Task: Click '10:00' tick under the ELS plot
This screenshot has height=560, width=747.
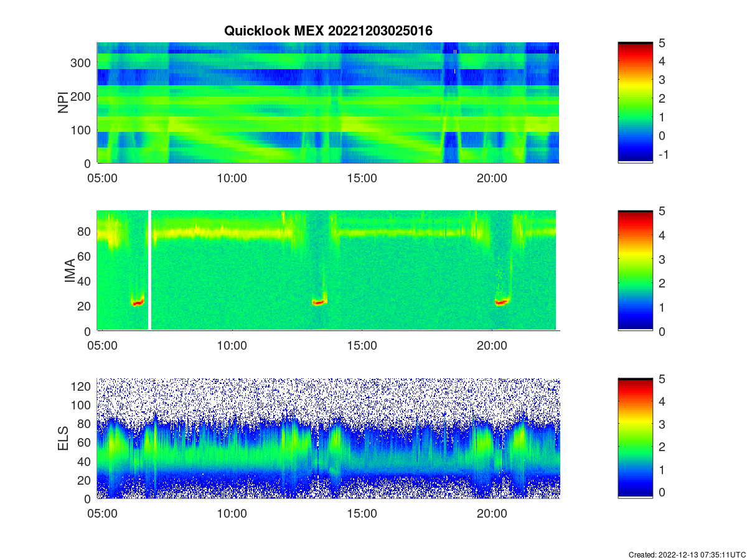Action: coord(232,514)
